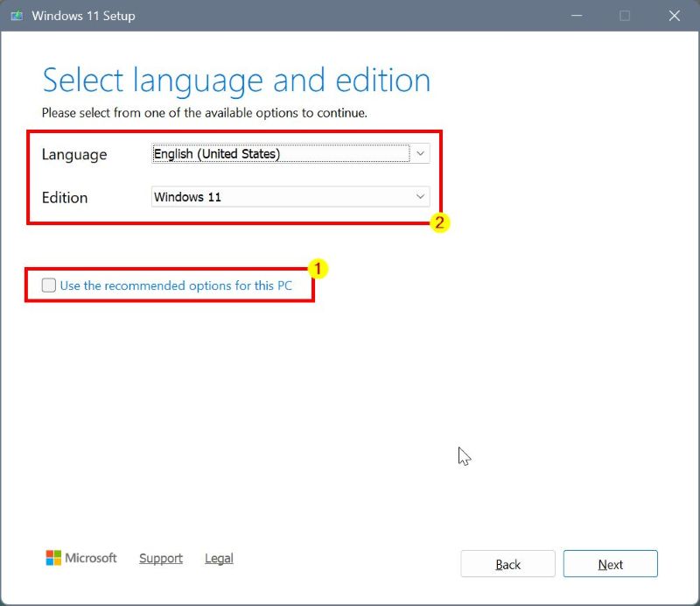The width and height of the screenshot is (700, 606).
Task: Click the Edition field label
Action: pos(65,198)
